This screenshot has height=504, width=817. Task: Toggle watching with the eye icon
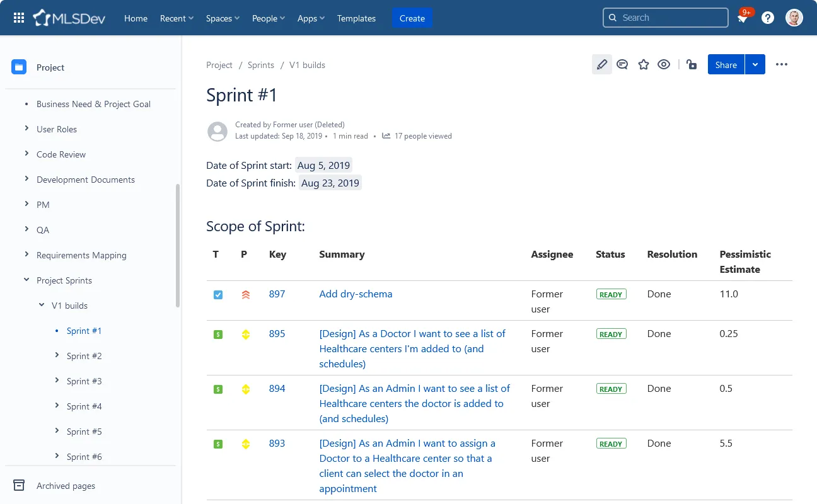point(663,64)
